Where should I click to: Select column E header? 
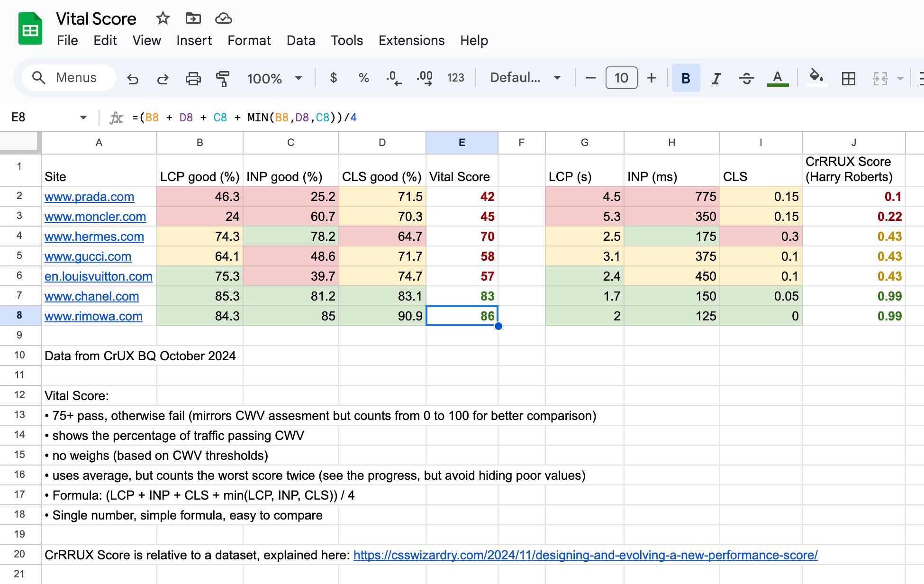point(462,143)
